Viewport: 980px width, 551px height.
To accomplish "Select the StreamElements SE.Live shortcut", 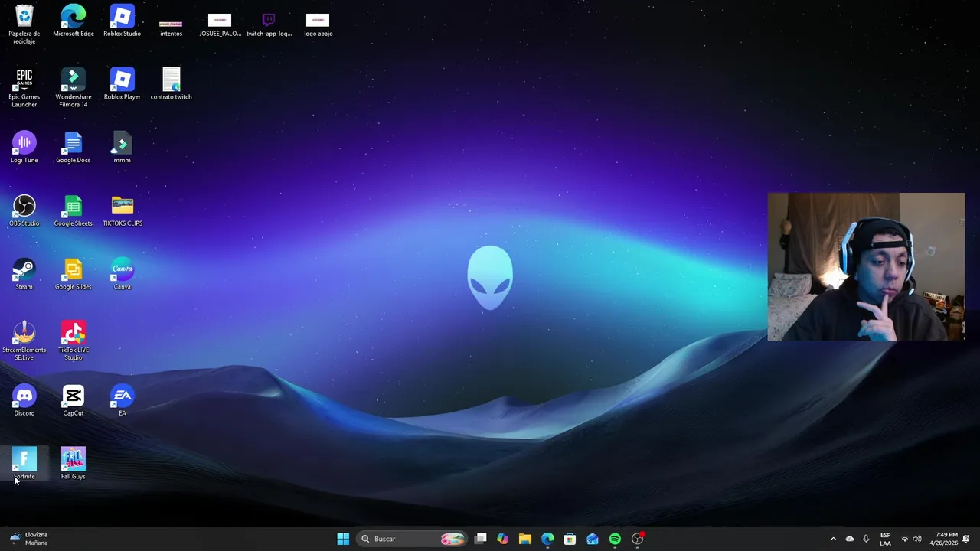I will (24, 341).
